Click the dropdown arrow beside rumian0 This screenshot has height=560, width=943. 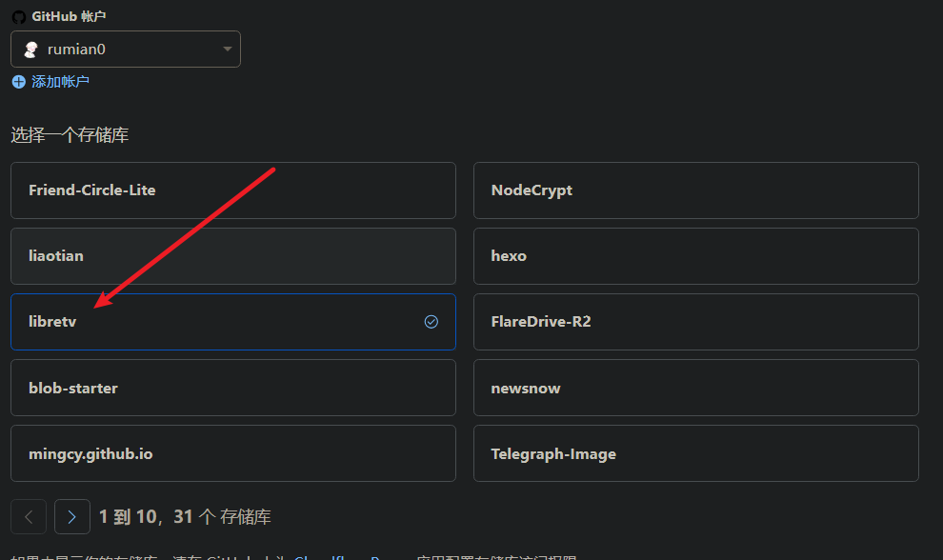[228, 50]
